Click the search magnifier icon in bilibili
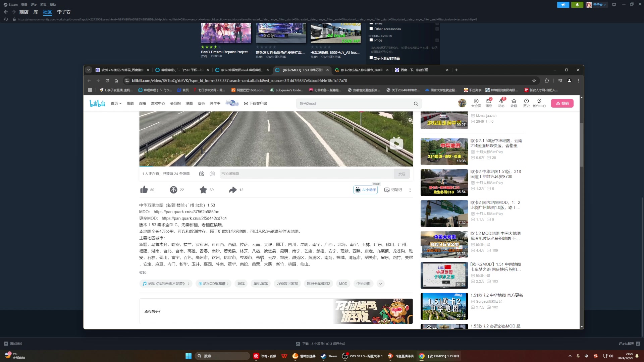The image size is (644, 362). 416,104
